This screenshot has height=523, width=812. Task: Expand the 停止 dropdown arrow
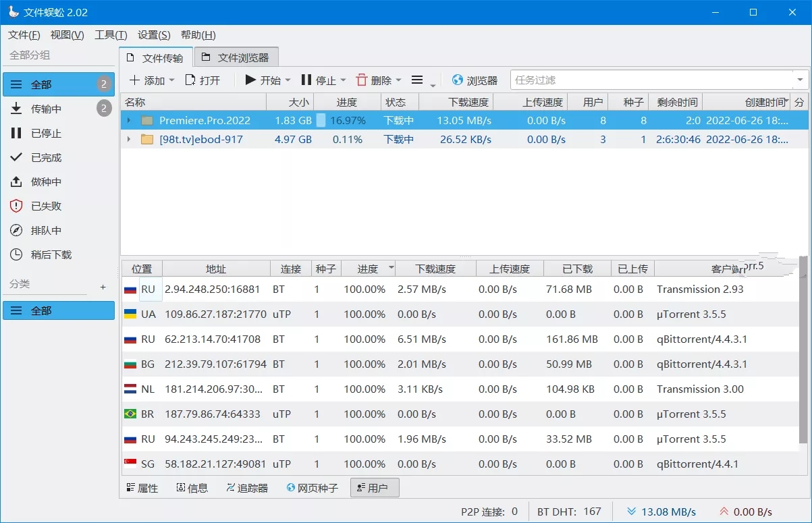click(x=343, y=80)
